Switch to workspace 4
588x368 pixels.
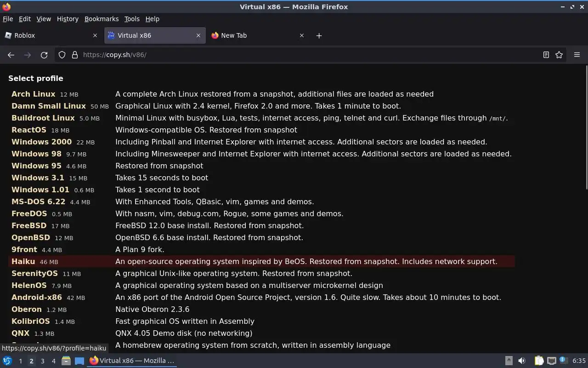click(x=53, y=361)
